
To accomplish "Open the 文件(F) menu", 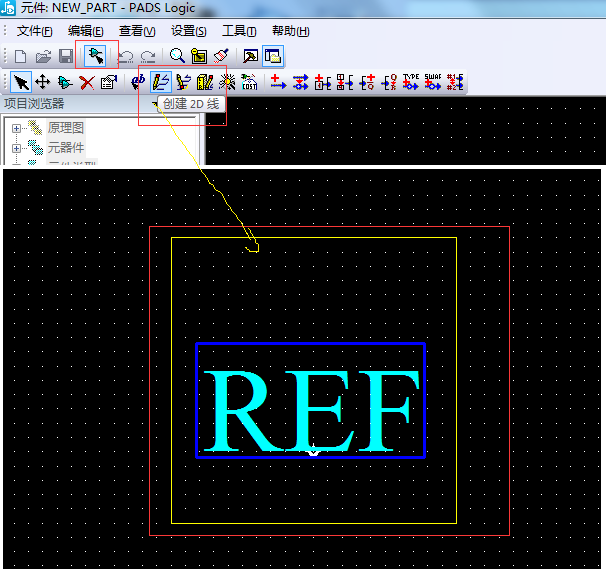I will coord(34,31).
